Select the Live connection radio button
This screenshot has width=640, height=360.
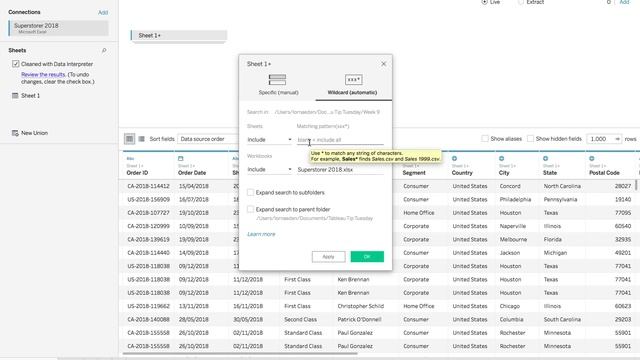click(484, 2)
